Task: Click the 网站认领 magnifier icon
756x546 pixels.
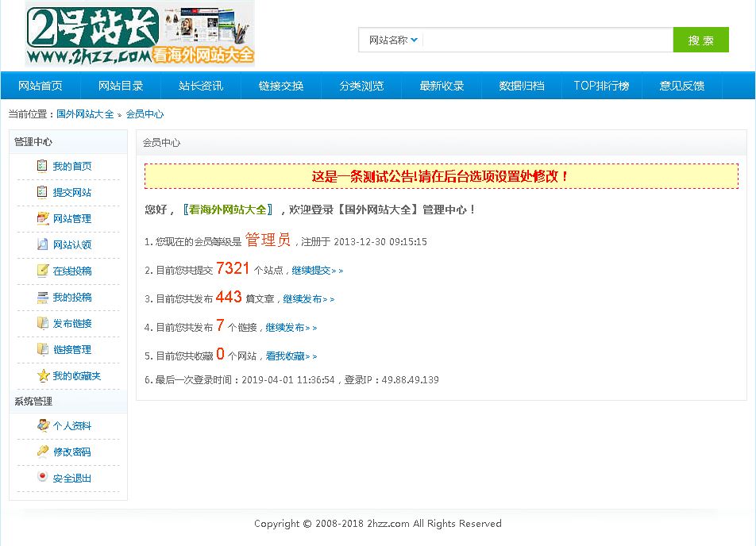Action: coord(42,244)
